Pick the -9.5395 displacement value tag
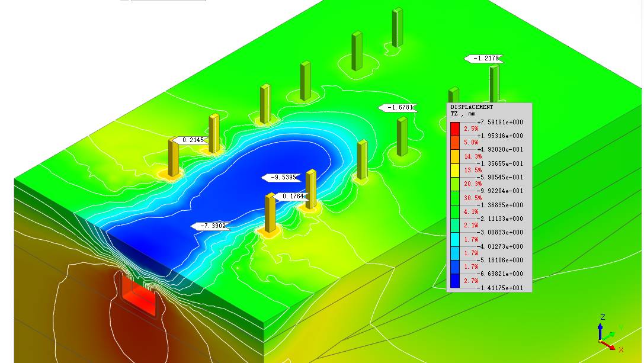Screen dimensions: 644x363 [281, 178]
